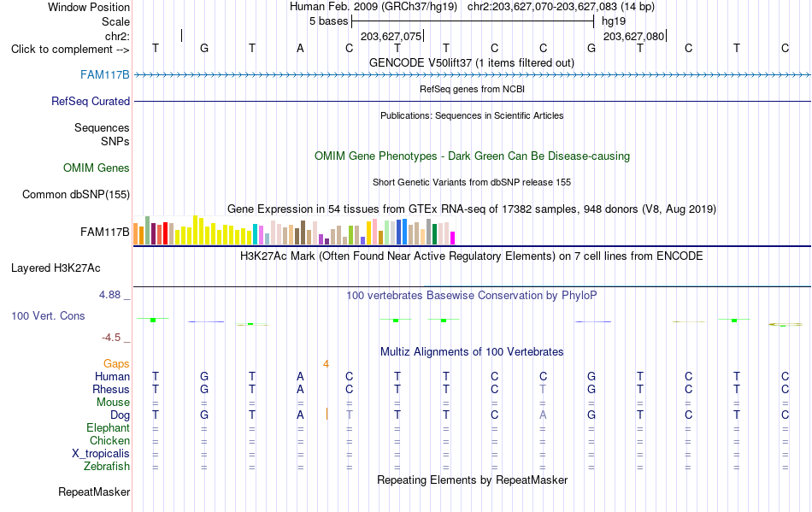Viewport: 812px width, 512px height.
Task: Select the Chicken species label
Action: 109,440
